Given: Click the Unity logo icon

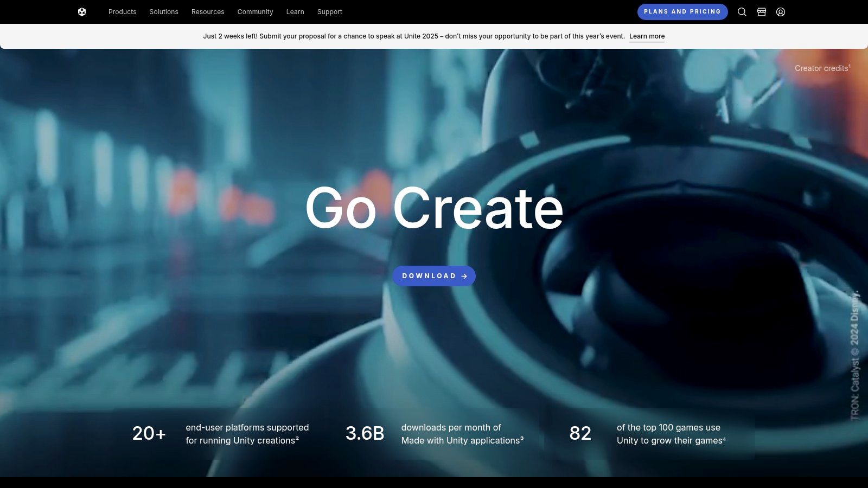Looking at the screenshot, I should tap(82, 12).
